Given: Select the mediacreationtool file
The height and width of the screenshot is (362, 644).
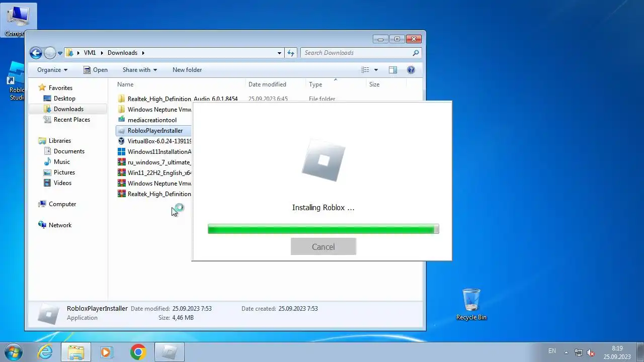Looking at the screenshot, I should coord(151,120).
